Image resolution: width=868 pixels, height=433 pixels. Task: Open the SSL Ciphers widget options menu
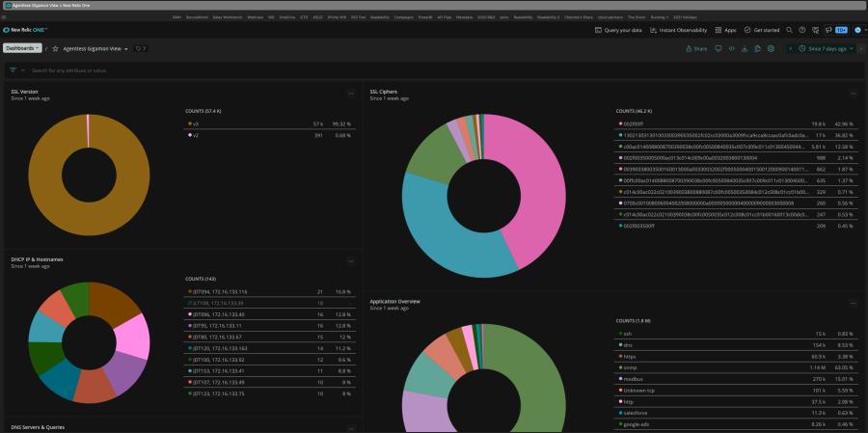(x=854, y=94)
